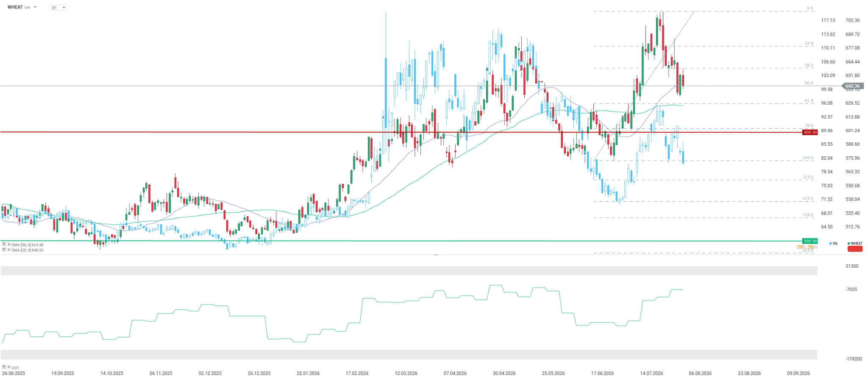Viewport: 868px width, 380px height.
Task: Select the OIL series in the legend
Action: point(834,244)
